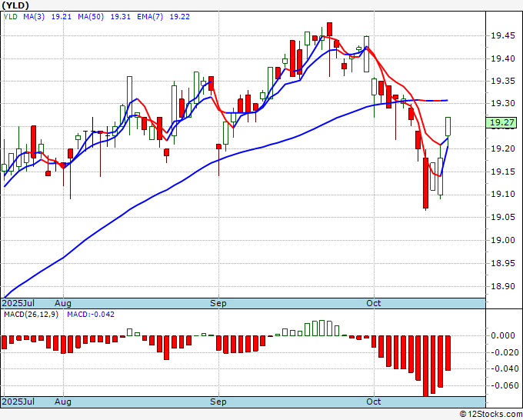Screen dimensions: 523x420
Task: Click the MACD:-0.042 value readout
Action: (x=91, y=315)
